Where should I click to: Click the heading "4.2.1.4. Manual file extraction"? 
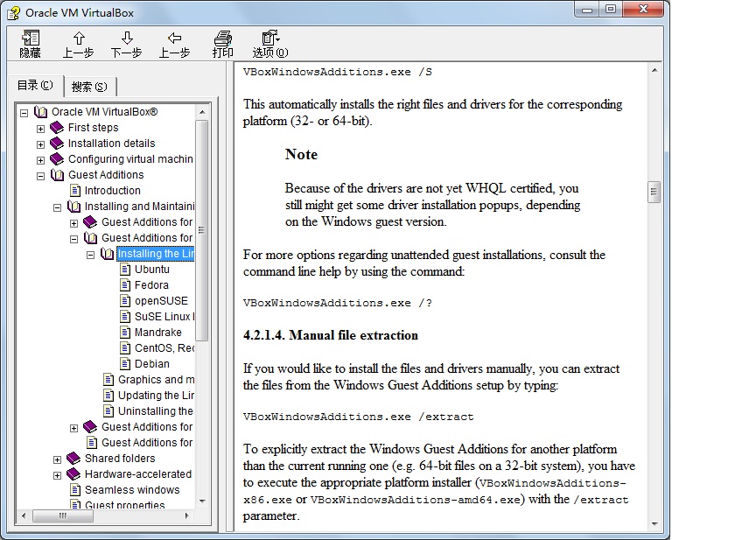point(330,335)
